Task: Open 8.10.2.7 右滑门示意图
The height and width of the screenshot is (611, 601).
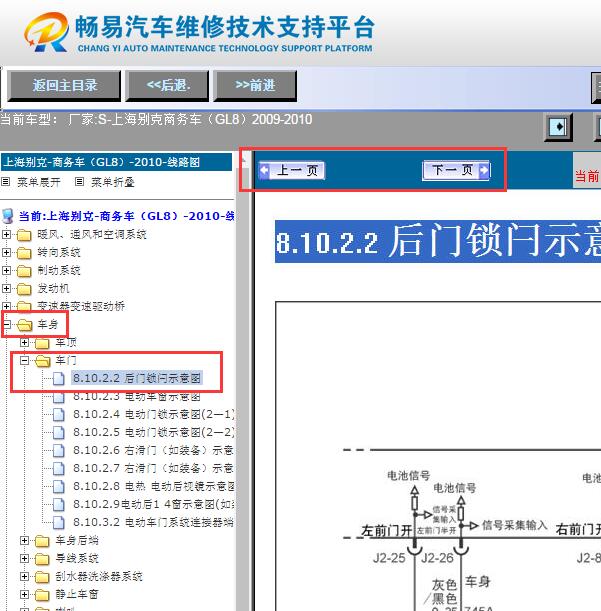Action: (x=154, y=468)
